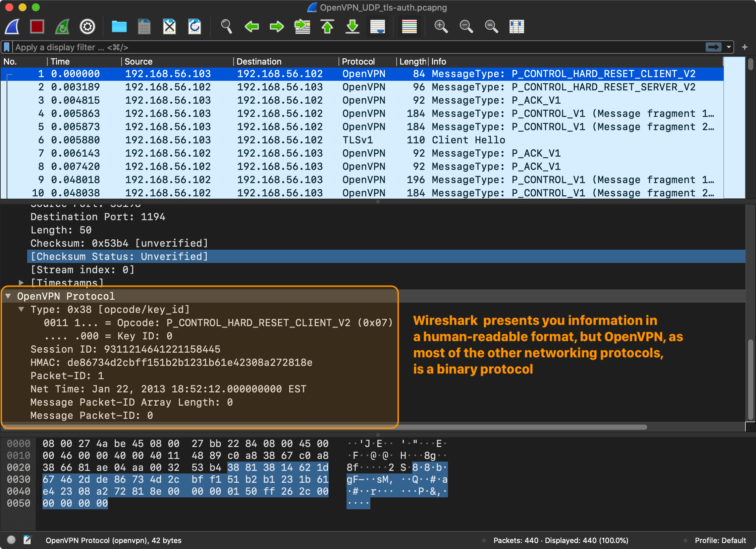The height and width of the screenshot is (549, 756).
Task: Select Message Packet-ID Array Length field
Action: pos(132,402)
